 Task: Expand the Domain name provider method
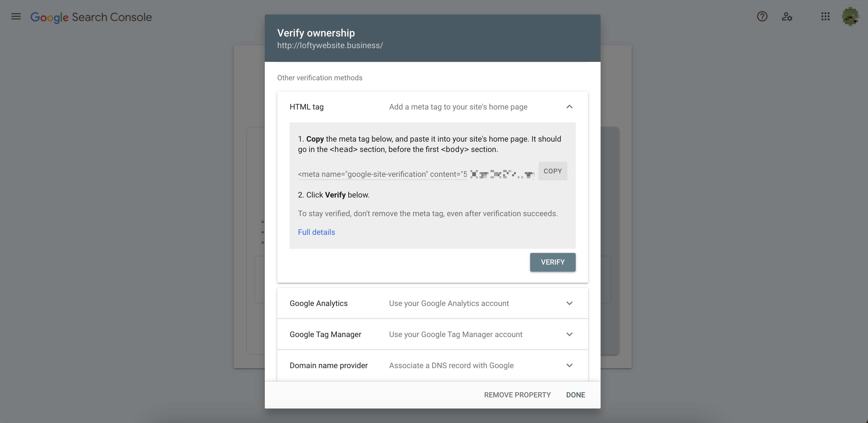tap(569, 366)
